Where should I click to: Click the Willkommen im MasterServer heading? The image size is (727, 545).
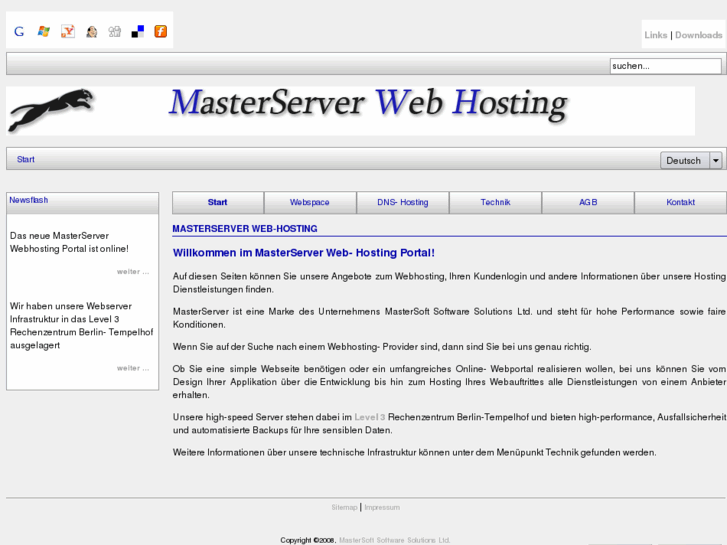(304, 253)
